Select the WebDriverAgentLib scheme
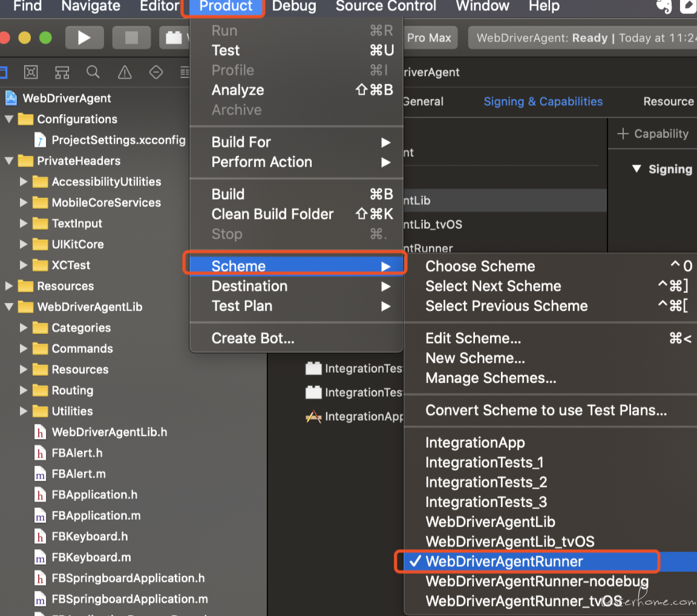 pyautogui.click(x=551, y=522)
